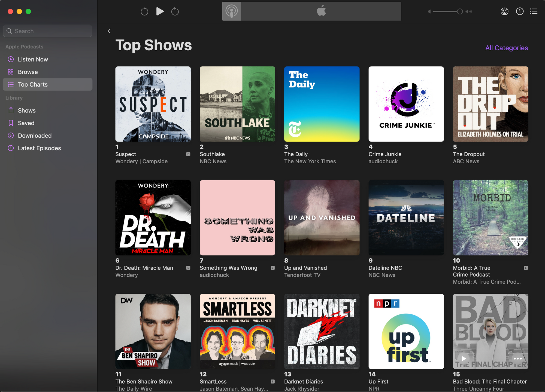Click the Browse sidebar icon
This screenshot has width=545, height=392.
(x=11, y=72)
